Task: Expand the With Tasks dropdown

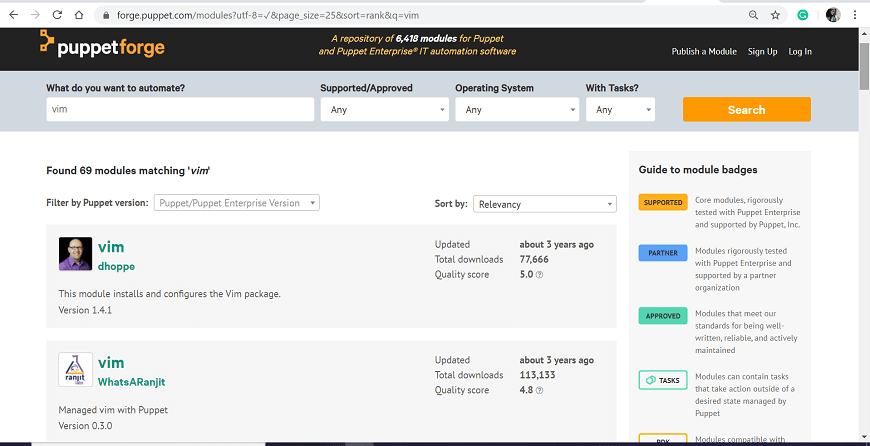Action: (620, 109)
